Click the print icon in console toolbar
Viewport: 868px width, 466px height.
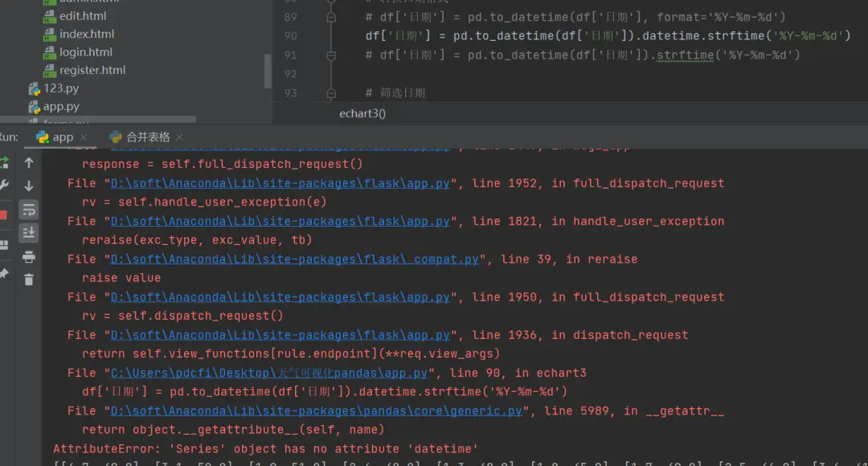pos(29,256)
